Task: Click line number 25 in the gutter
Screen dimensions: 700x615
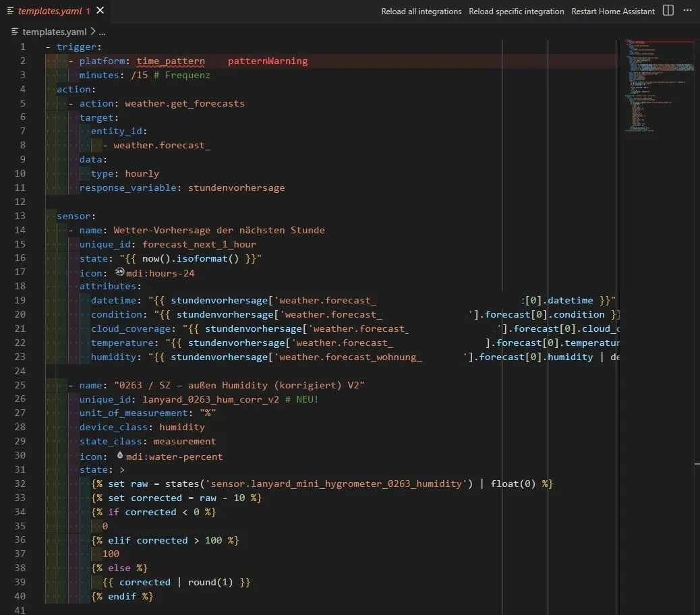Action: coord(20,384)
